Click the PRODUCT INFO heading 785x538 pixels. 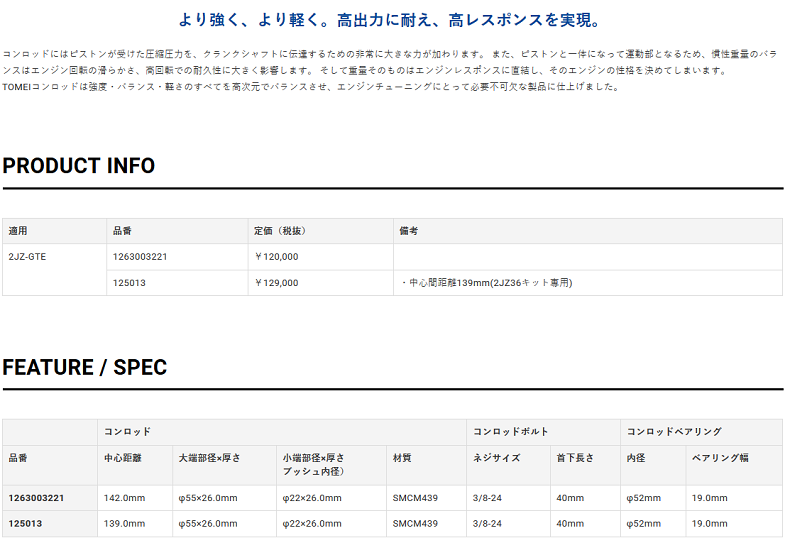point(79,166)
